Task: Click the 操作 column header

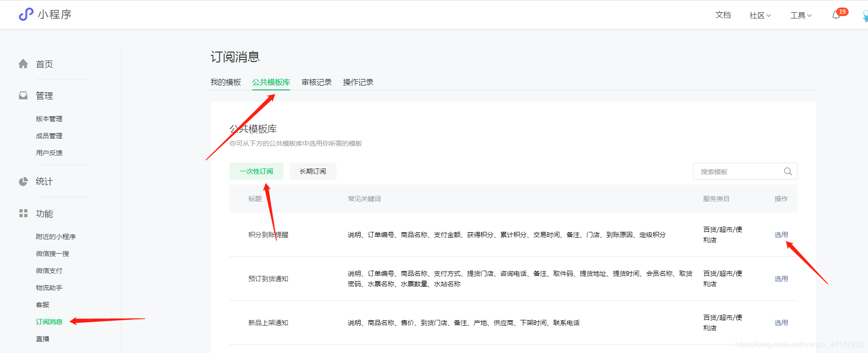Action: pyautogui.click(x=781, y=199)
